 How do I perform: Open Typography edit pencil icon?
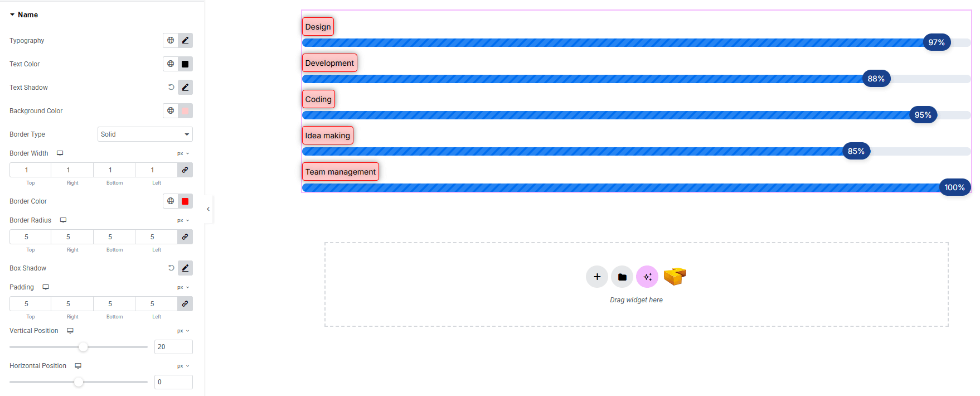pos(185,40)
